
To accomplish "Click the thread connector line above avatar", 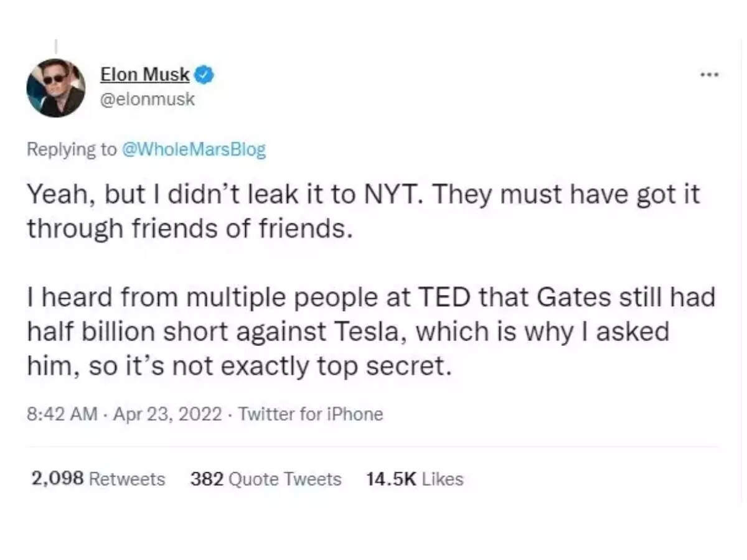I will pyautogui.click(x=55, y=46).
